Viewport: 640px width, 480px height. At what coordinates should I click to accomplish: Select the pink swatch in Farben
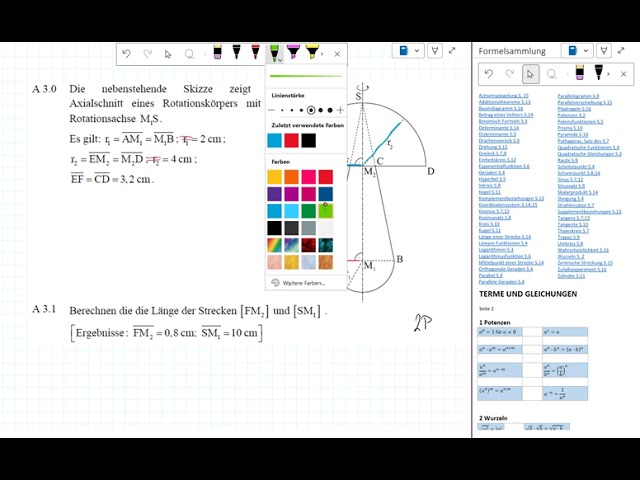[309, 177]
